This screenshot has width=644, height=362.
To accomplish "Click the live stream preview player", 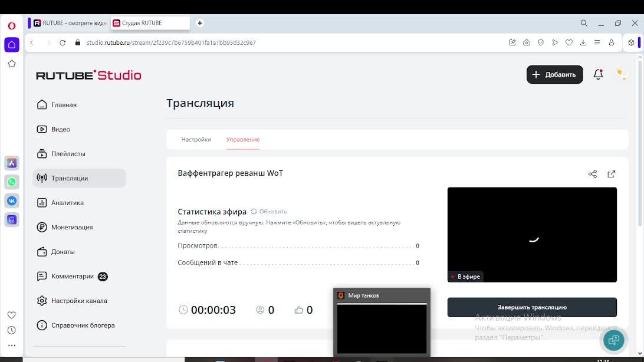I will [x=532, y=235].
